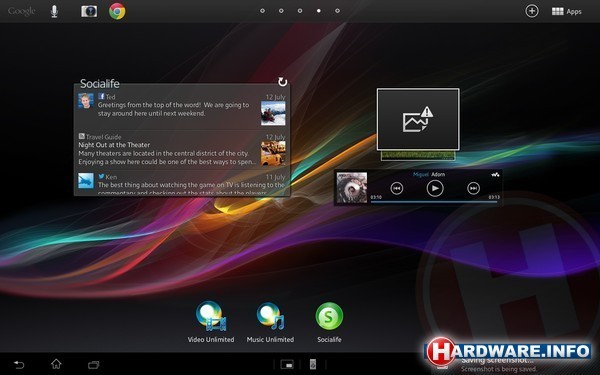The height and width of the screenshot is (375, 600).
Task: View the snowmobile photo in Ted's post
Action: pos(273,113)
